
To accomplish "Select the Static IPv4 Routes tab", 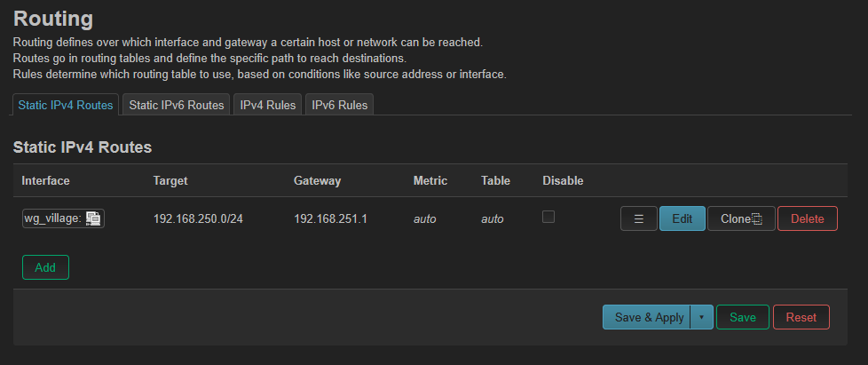I will click(66, 105).
